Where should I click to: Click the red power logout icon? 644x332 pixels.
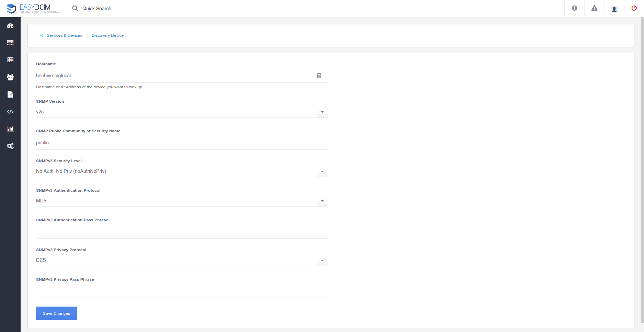[634, 8]
